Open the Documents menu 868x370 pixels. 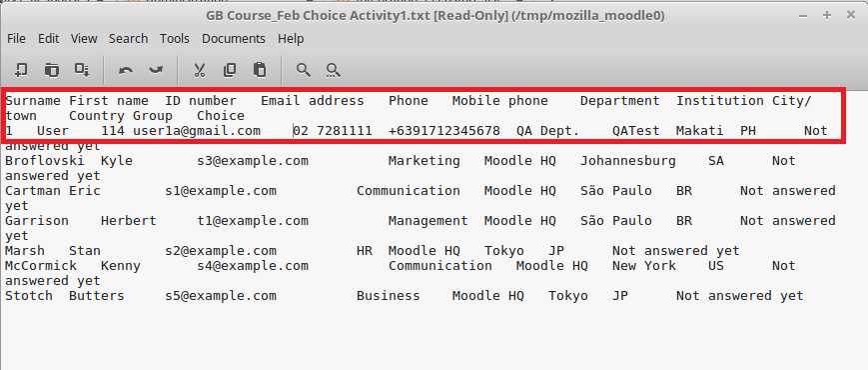pos(233,39)
